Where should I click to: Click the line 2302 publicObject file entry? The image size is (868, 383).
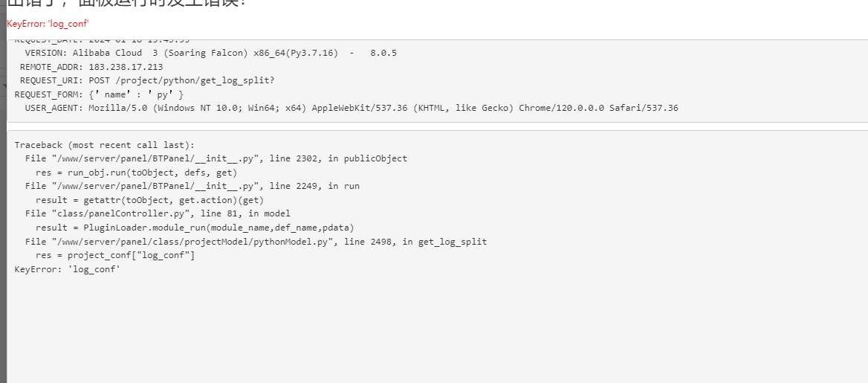216,158
